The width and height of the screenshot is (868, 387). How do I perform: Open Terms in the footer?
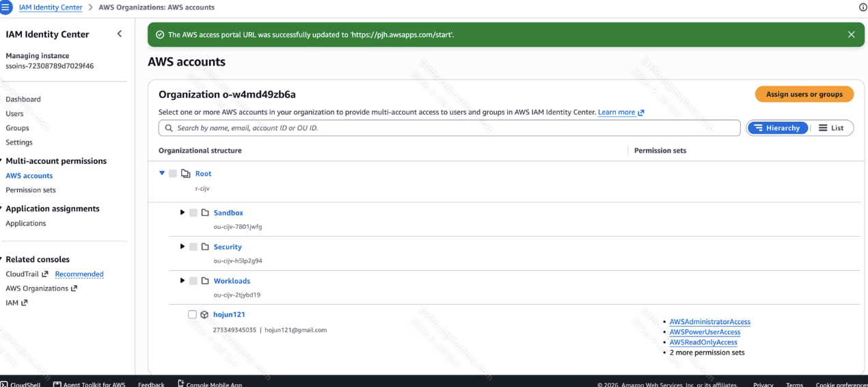pyautogui.click(x=794, y=384)
